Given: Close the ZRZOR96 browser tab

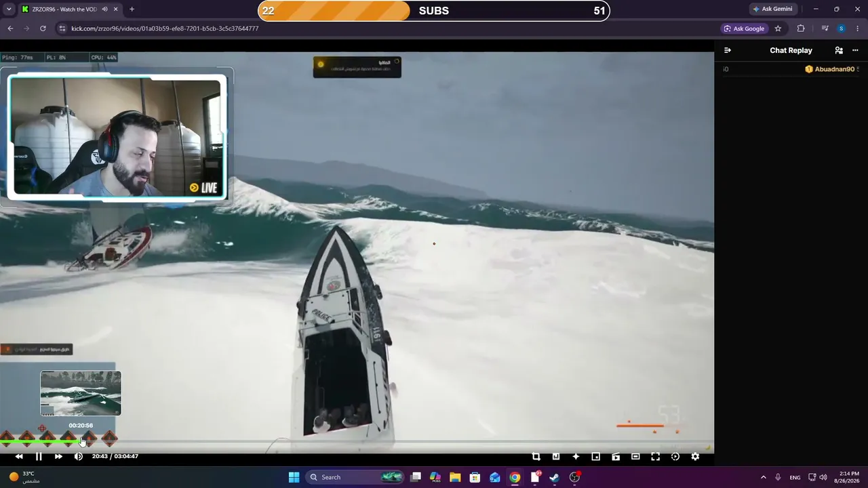Looking at the screenshot, I should [x=115, y=9].
